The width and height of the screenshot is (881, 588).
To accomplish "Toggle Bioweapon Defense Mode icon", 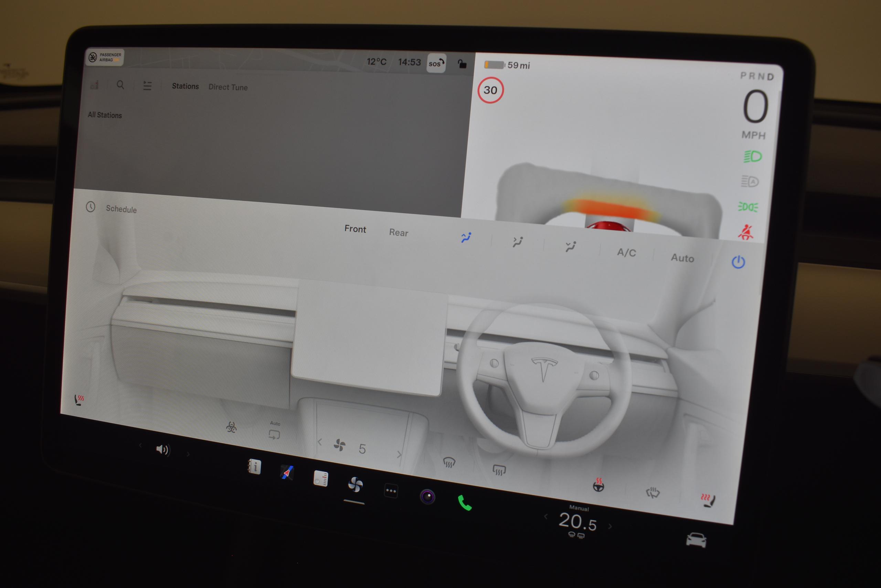I will point(231,427).
